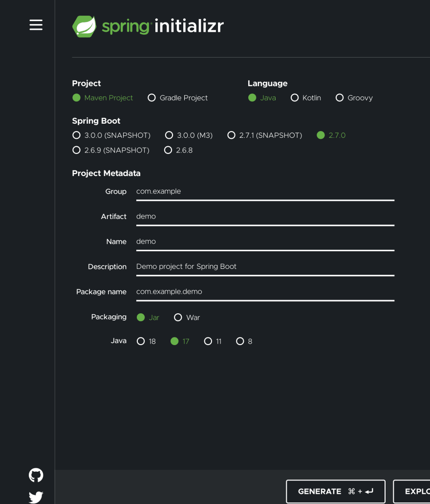The width and height of the screenshot is (430, 504).
Task: Focus the Package name input field
Action: [x=265, y=292]
